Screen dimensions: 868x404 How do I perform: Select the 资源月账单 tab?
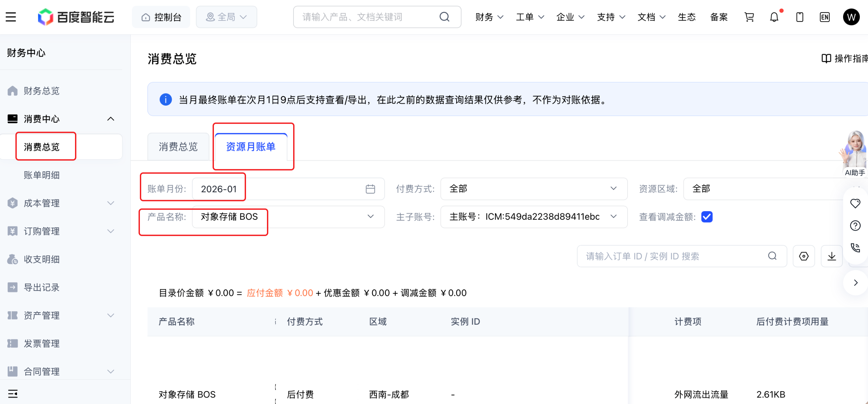pos(251,147)
